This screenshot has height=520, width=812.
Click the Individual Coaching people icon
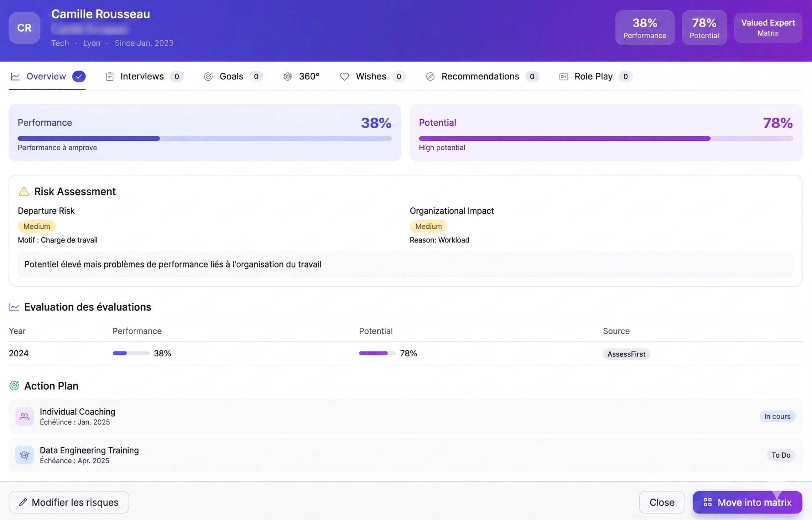[x=24, y=416]
